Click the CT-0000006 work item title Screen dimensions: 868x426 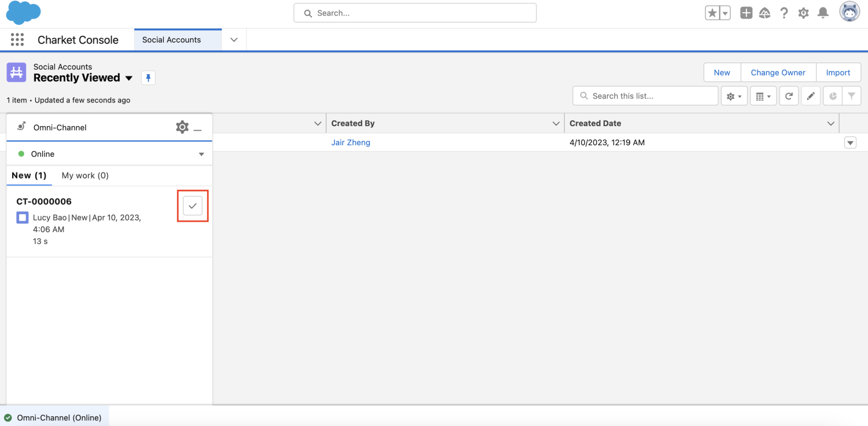(x=44, y=201)
